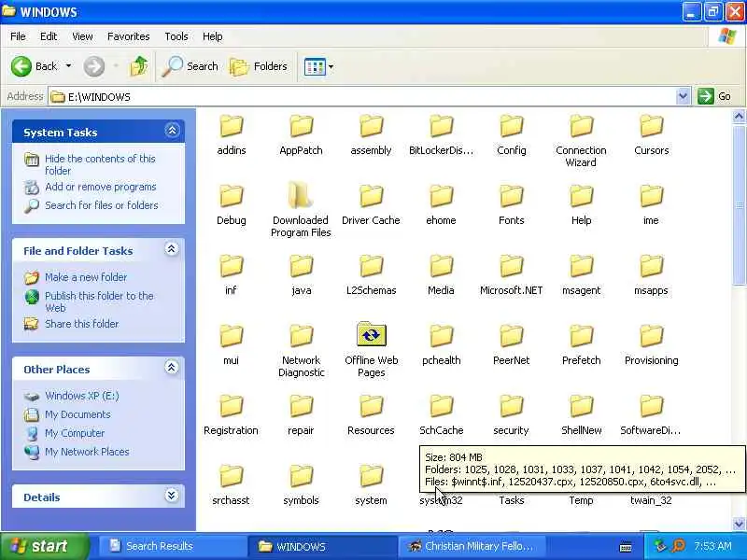Open the Favorites menu
Image resolution: width=747 pixels, height=560 pixels.
[128, 36]
